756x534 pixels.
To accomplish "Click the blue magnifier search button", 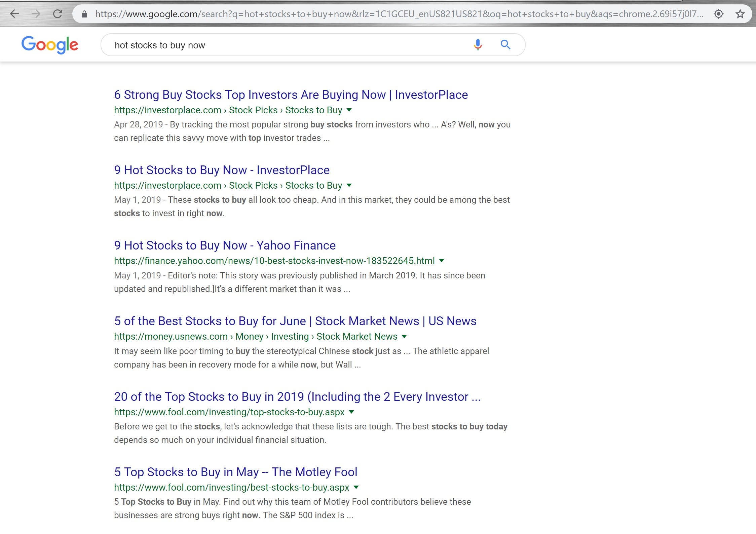I will 505,44.
